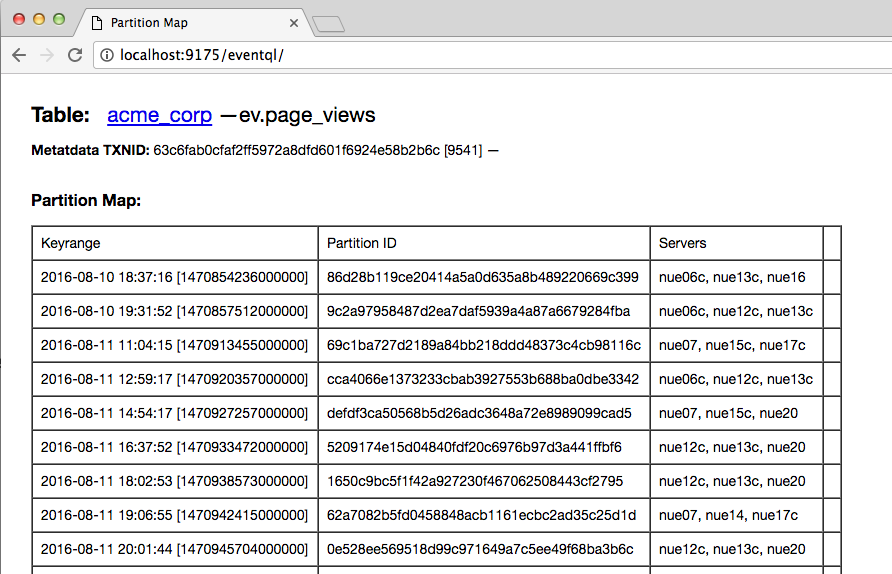Click servers cell nue06c, nue13c, nue16
The image size is (892, 574).
737,277
